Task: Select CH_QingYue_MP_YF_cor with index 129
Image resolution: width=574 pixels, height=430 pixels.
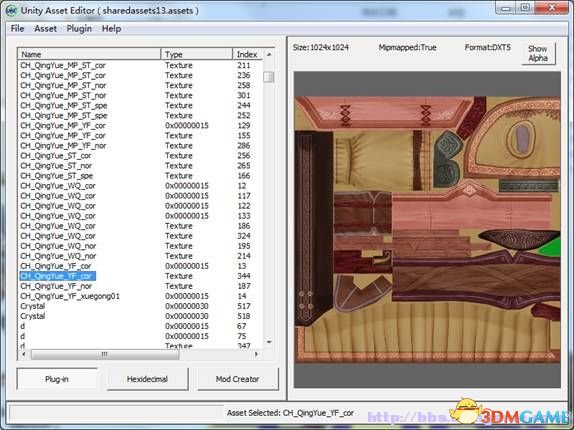Action: tap(140, 126)
